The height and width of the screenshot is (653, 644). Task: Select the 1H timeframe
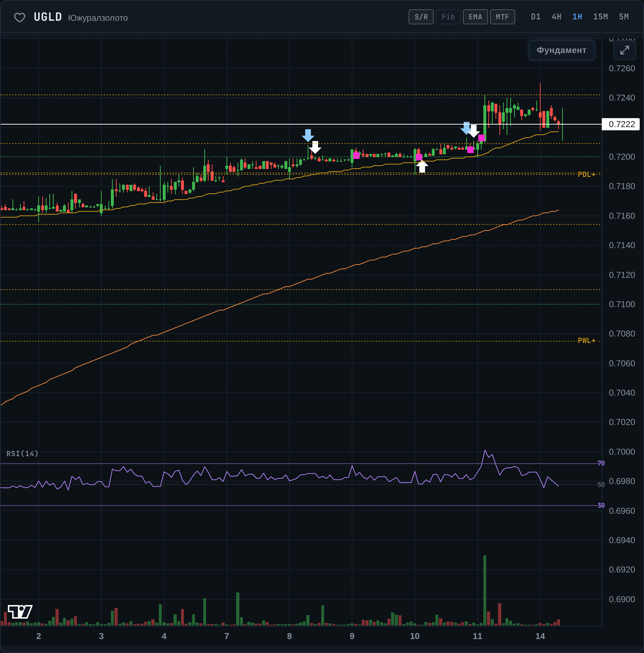point(577,17)
